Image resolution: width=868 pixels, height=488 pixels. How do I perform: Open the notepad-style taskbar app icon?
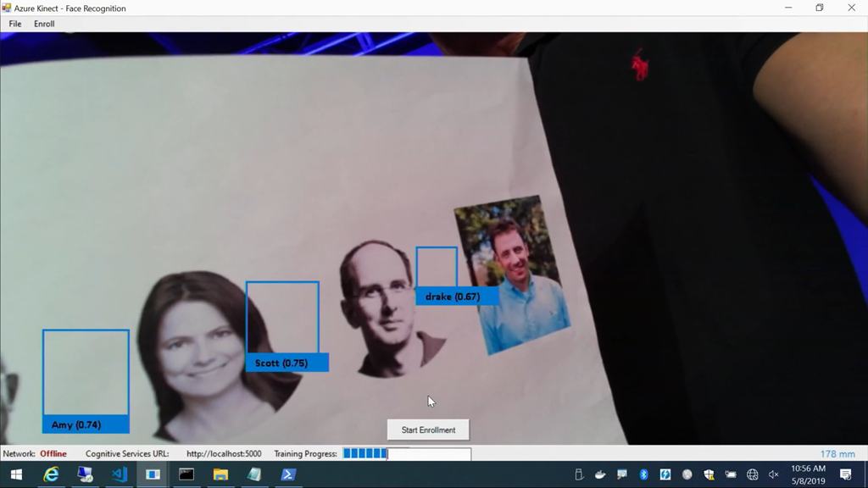[x=254, y=474]
